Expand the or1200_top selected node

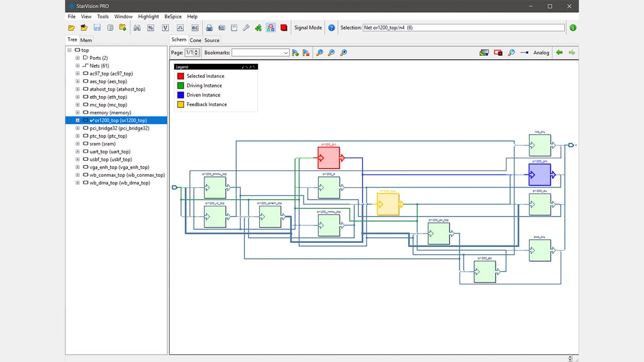[x=78, y=120]
